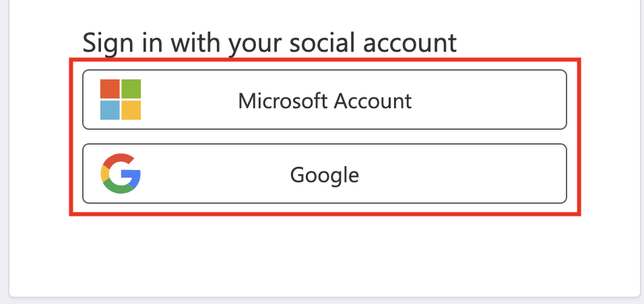Click the "Google" text label
Image resolution: width=644 pixels, height=304 pixels.
tap(325, 175)
